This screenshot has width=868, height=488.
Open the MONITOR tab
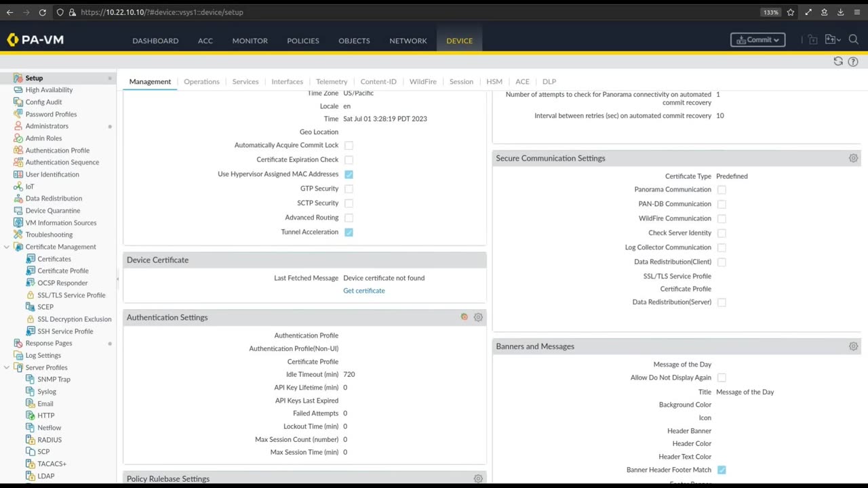click(x=250, y=41)
